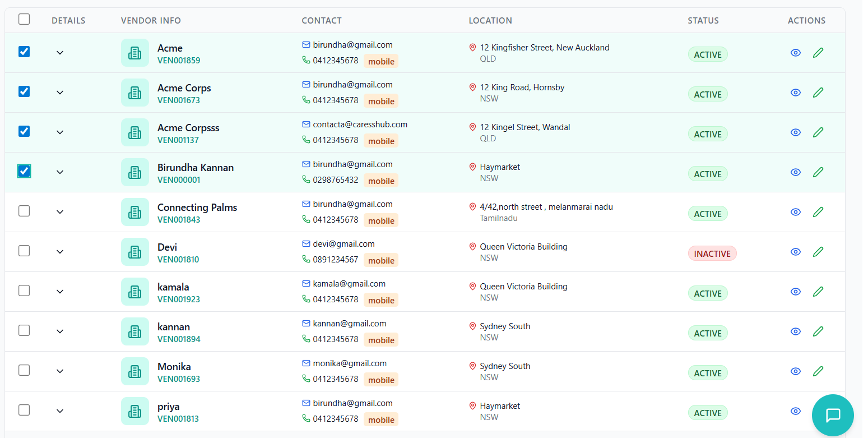Viewport: 868px width, 438px height.
Task: View Monika's record using the eye icon
Action: pos(796,371)
